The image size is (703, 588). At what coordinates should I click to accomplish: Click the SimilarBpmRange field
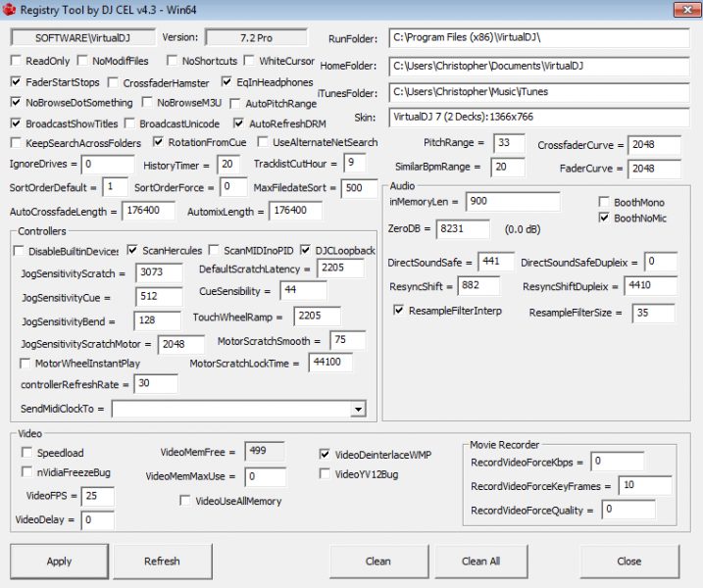click(508, 168)
